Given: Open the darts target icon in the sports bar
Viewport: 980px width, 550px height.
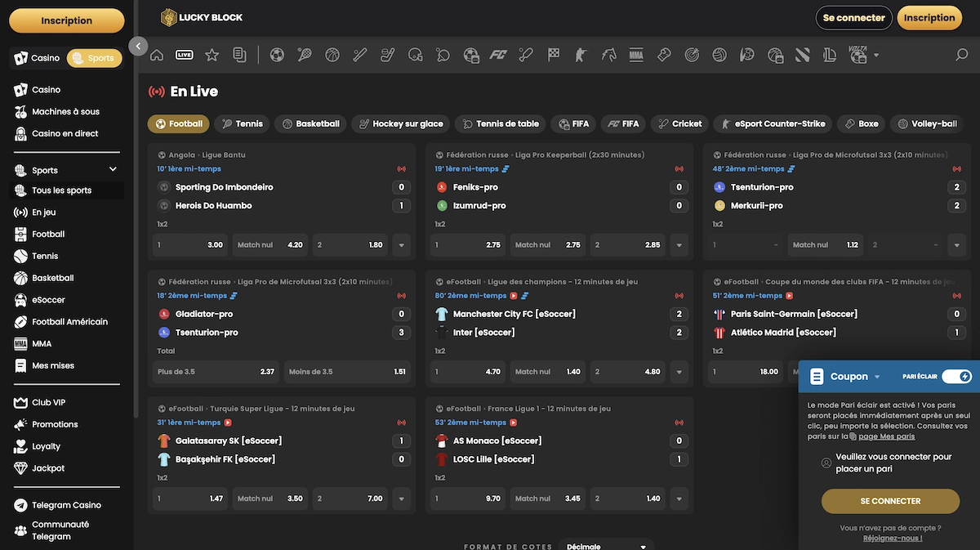Looking at the screenshot, I should (x=691, y=54).
